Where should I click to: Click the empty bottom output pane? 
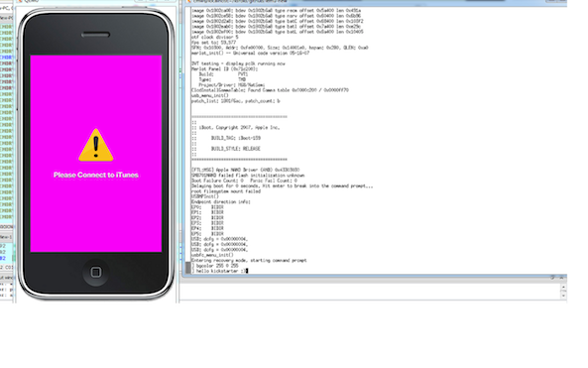tap(370, 291)
